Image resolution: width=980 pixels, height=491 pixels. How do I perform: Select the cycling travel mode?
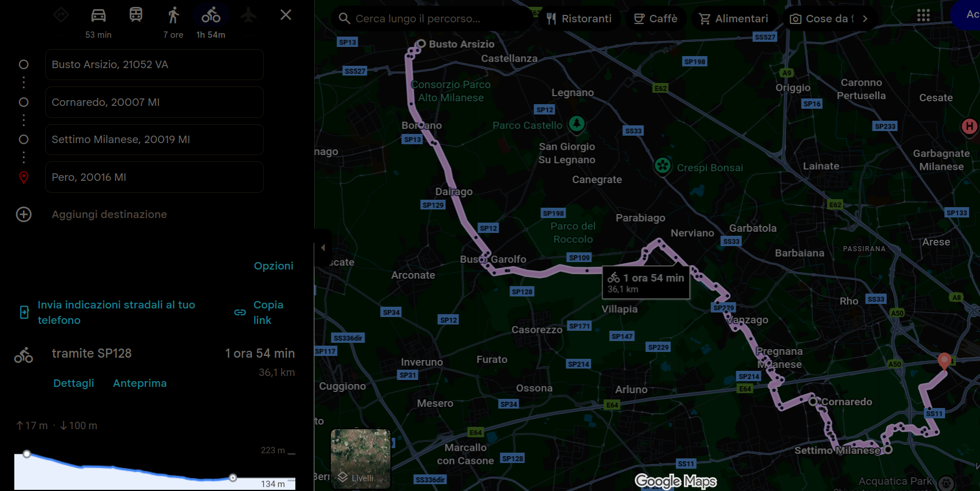(x=211, y=15)
